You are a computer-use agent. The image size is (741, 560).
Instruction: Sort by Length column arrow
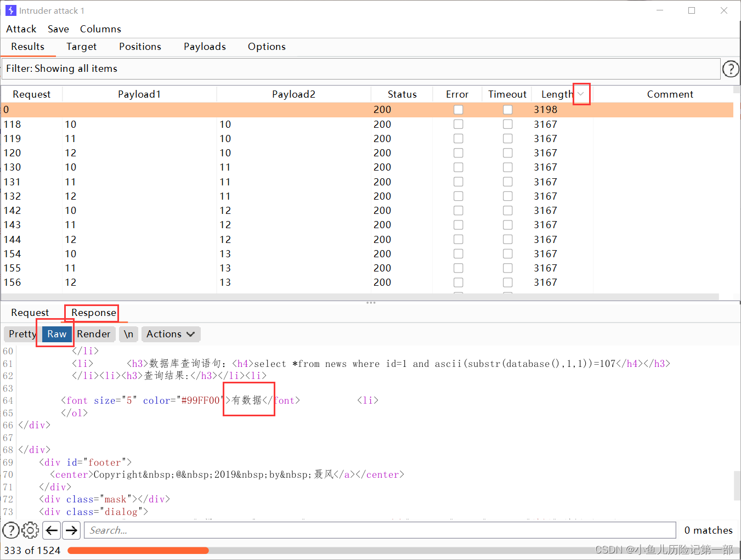[581, 94]
